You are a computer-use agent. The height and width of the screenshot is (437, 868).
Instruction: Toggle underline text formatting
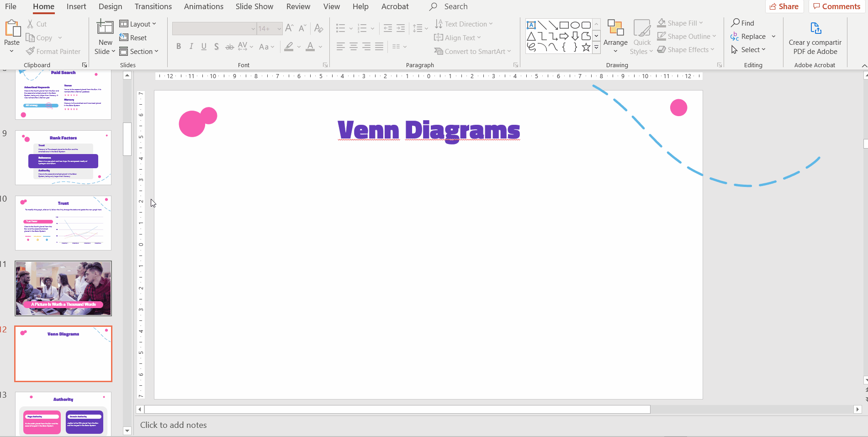pyautogui.click(x=204, y=46)
